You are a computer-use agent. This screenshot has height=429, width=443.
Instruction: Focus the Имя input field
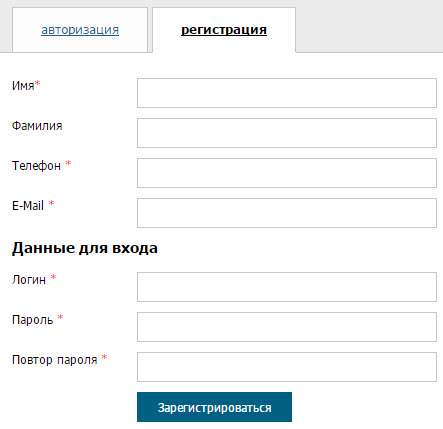287,93
